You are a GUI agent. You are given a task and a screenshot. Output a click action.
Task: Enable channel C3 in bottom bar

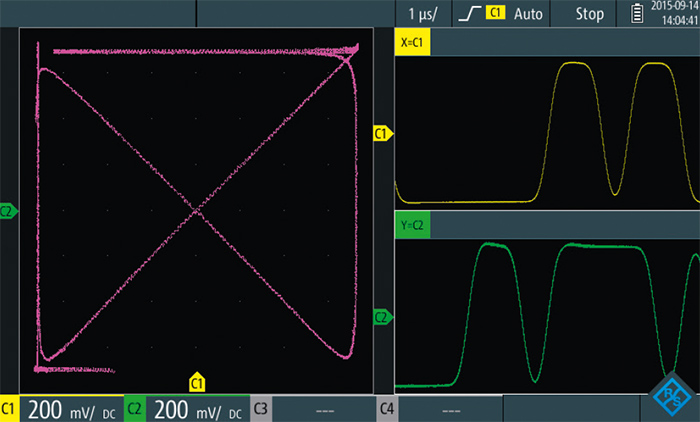point(259,409)
